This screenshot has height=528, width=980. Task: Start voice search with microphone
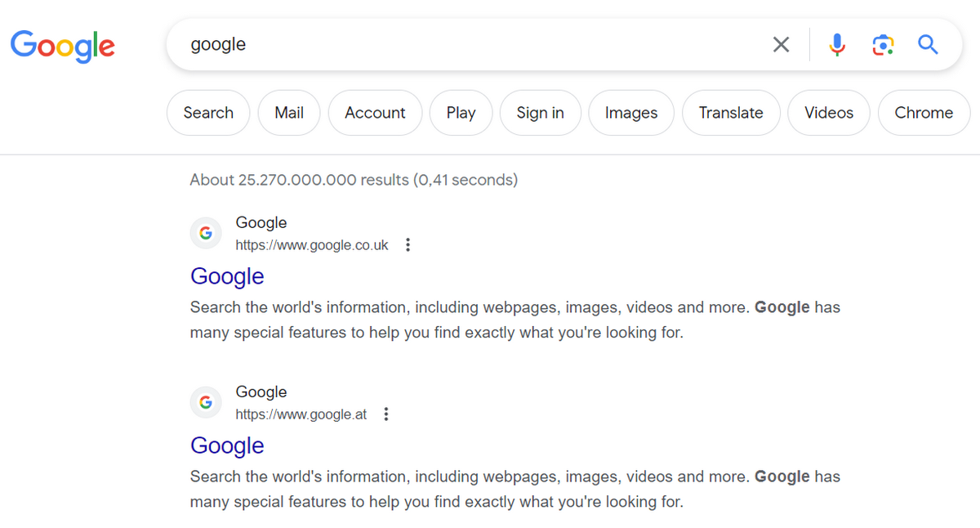837,44
